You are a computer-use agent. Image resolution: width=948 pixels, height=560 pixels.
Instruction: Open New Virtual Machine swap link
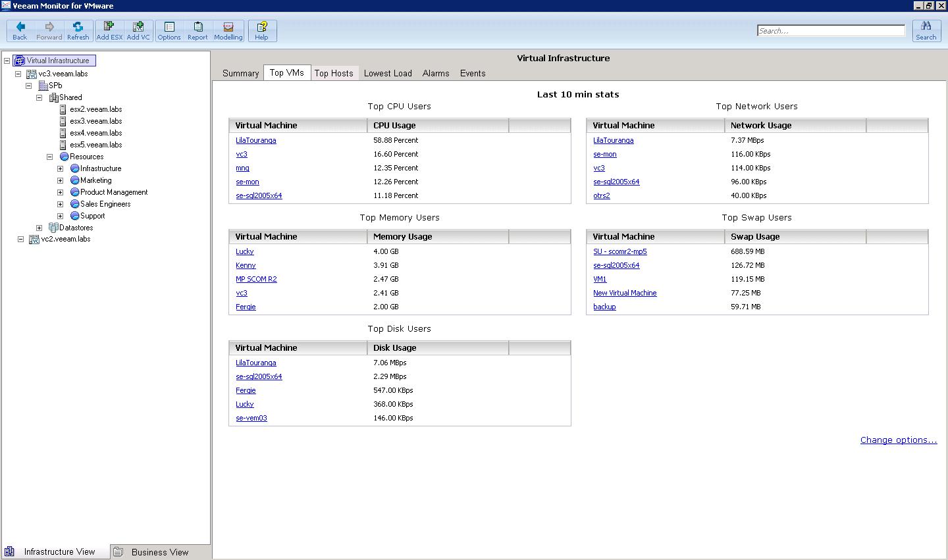625,293
